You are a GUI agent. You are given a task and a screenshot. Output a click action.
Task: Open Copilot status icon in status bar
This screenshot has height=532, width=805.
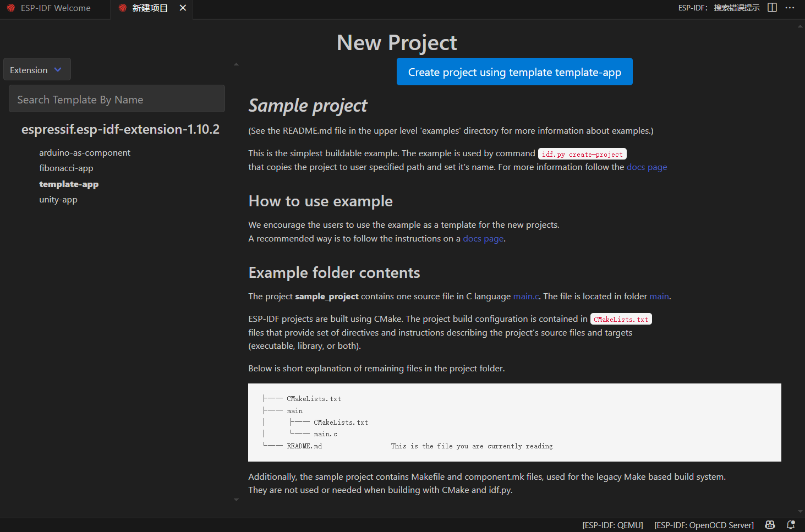click(770, 525)
